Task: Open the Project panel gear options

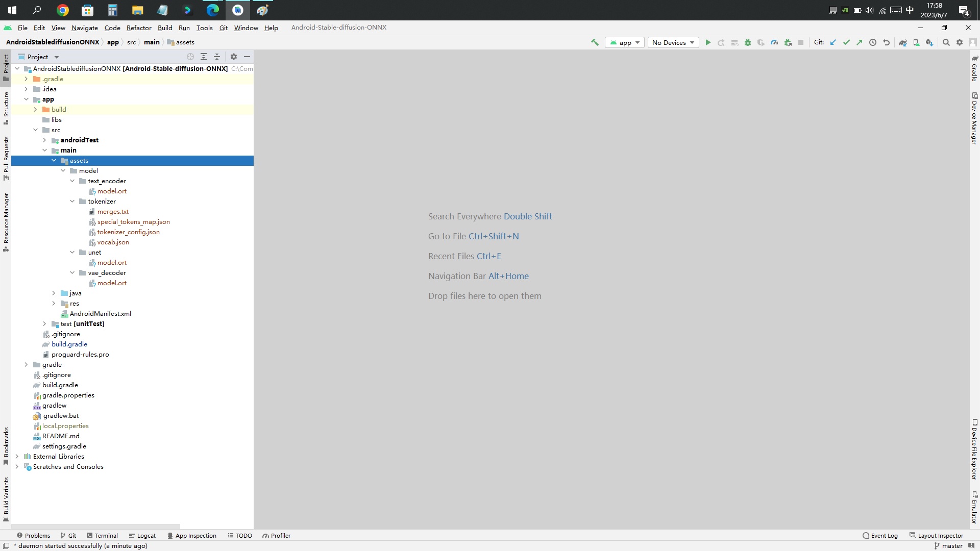Action: pos(234,57)
